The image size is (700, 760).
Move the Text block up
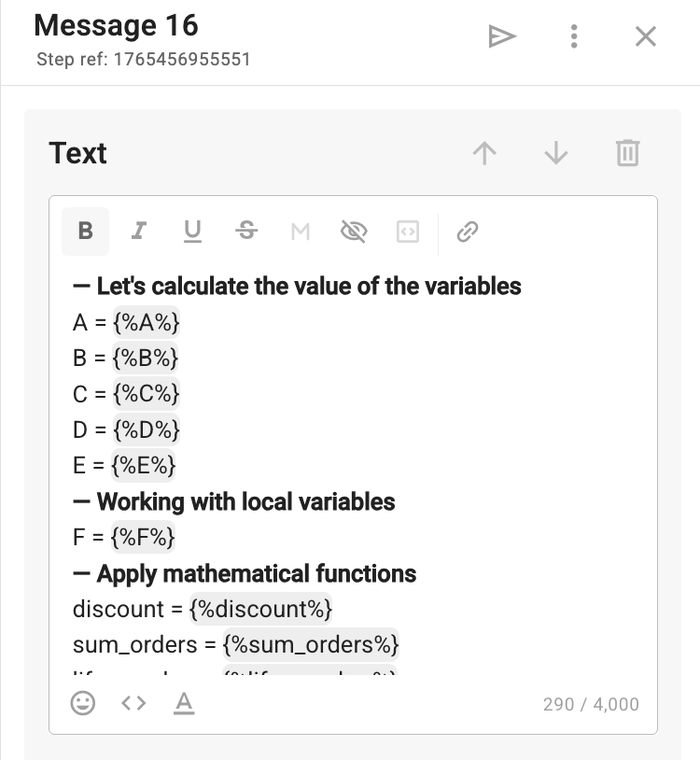(x=484, y=153)
